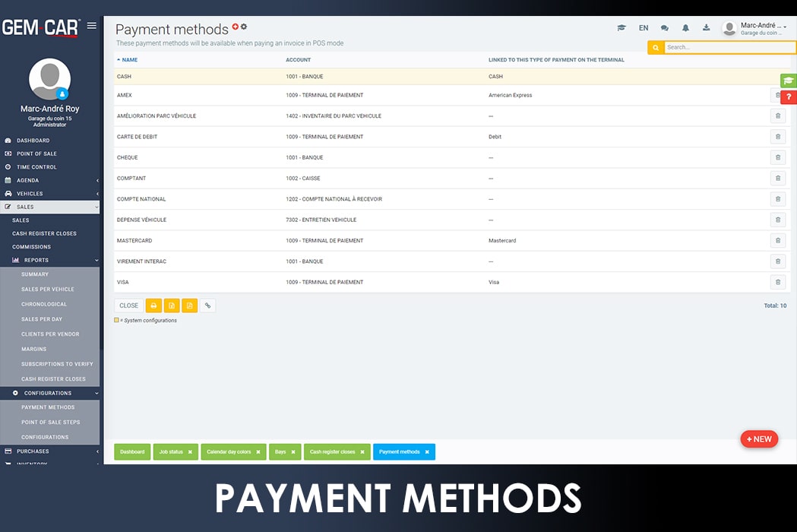Click the red NEW button
The width and height of the screenshot is (797, 532).
tap(759, 439)
